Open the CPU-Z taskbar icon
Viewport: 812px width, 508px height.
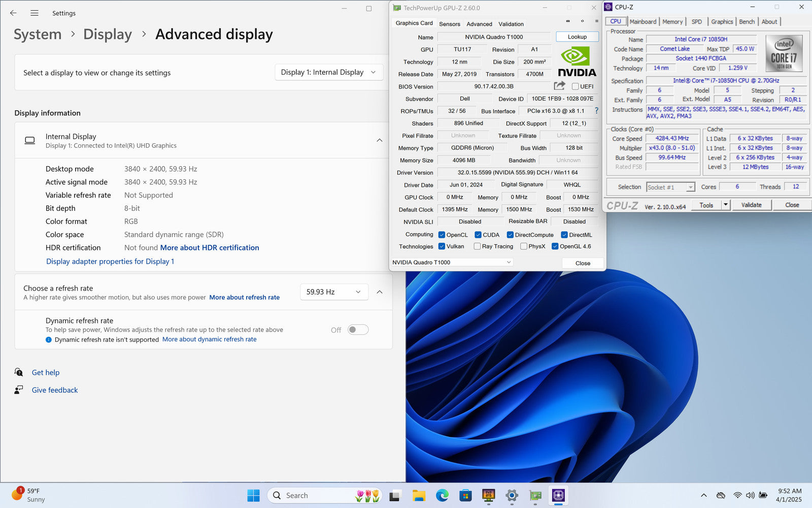tap(558, 495)
